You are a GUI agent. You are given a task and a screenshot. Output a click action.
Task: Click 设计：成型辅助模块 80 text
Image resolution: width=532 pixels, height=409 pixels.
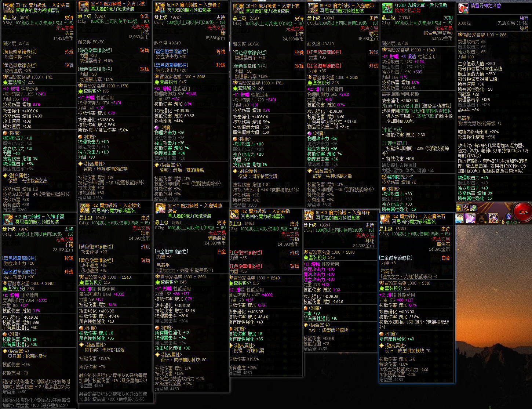point(183,360)
